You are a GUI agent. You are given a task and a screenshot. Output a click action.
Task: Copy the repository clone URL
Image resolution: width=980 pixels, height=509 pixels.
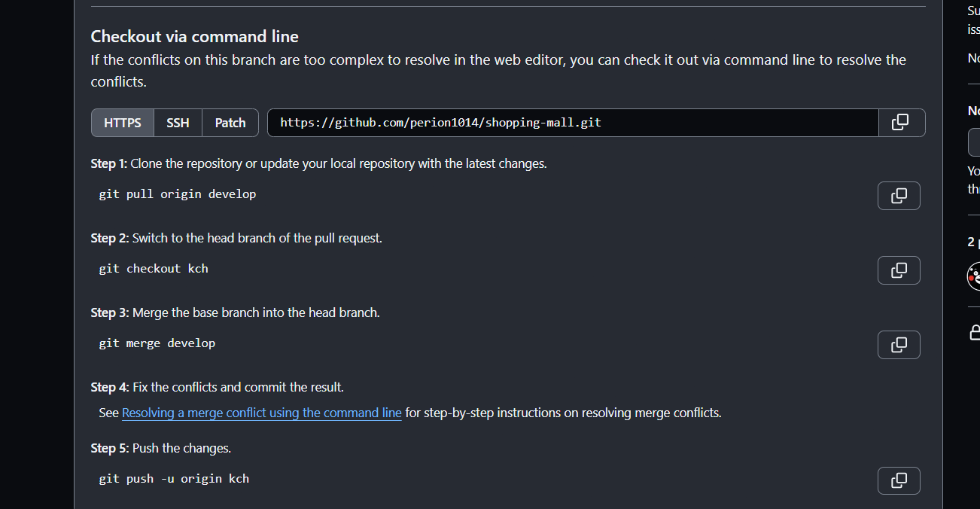(x=902, y=123)
